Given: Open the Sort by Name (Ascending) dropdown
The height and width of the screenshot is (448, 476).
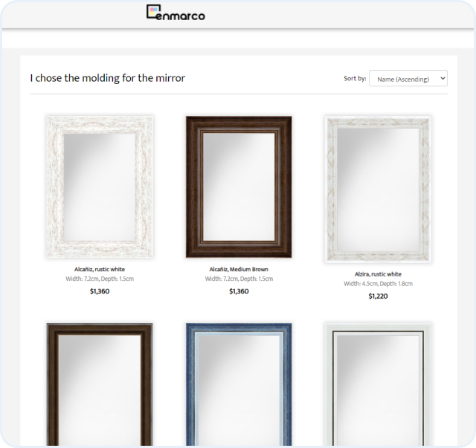Looking at the screenshot, I should 408,79.
